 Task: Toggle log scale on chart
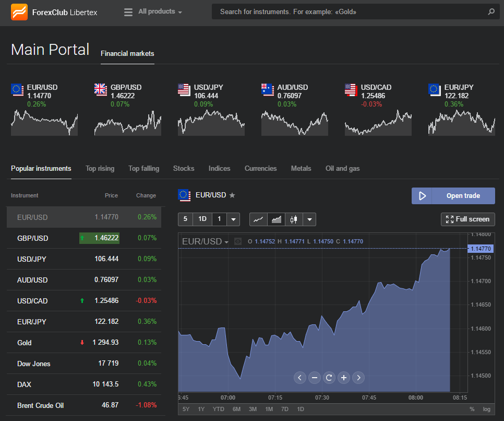487,409
